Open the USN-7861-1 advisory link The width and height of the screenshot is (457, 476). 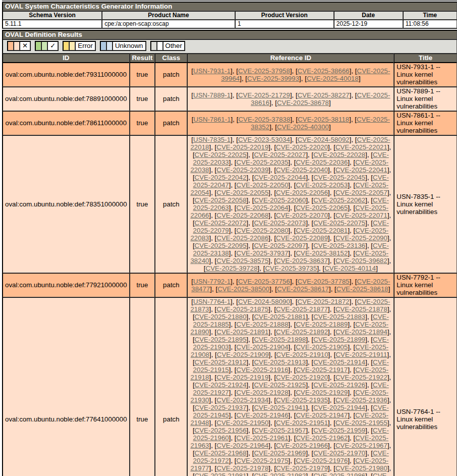(212, 119)
